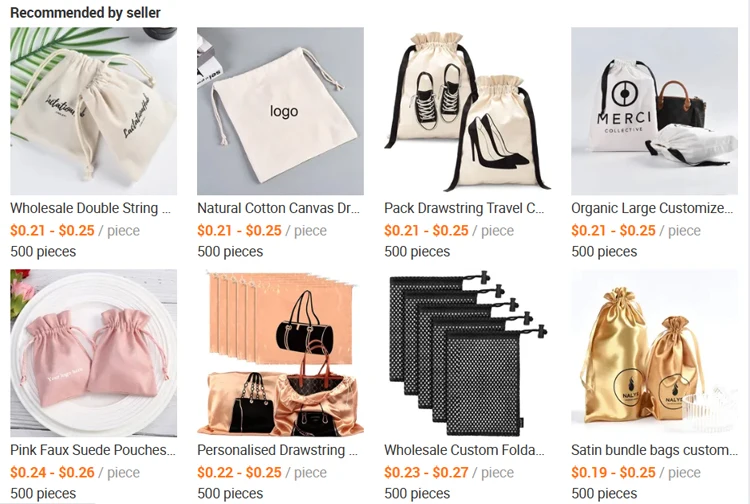Open the Wholesale Double String product image
The height and width of the screenshot is (504, 750).
(x=94, y=111)
